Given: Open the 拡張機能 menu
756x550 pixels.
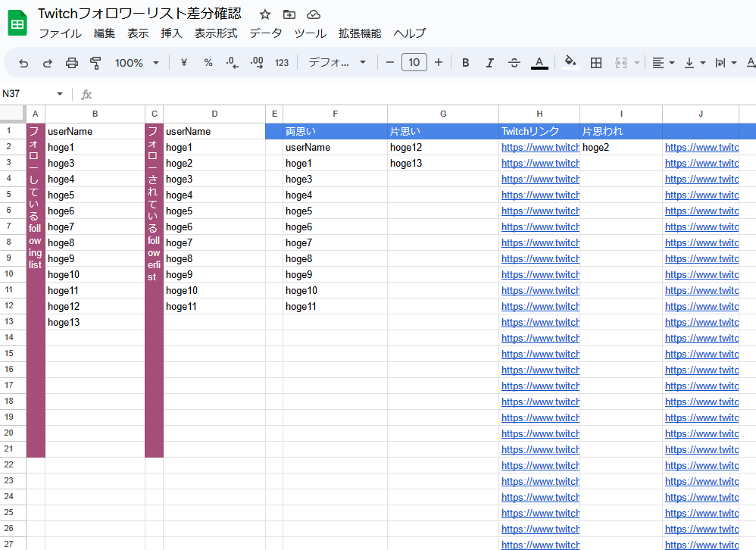Looking at the screenshot, I should [x=360, y=33].
